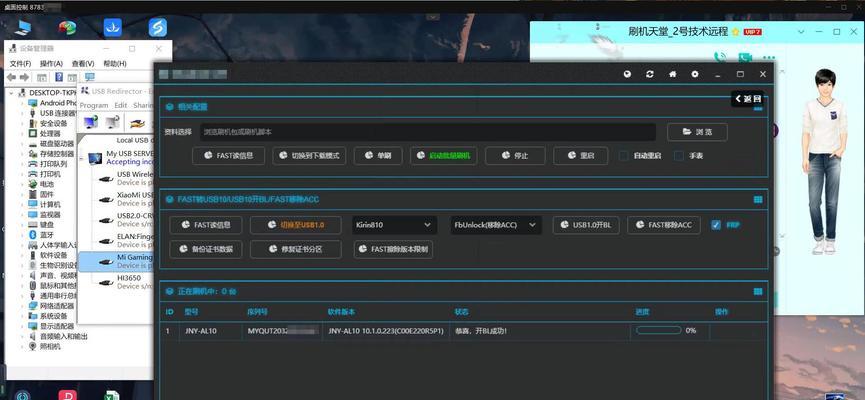Uncheck the FRP checkbox
The height and width of the screenshot is (400, 865).
pyautogui.click(x=716, y=225)
